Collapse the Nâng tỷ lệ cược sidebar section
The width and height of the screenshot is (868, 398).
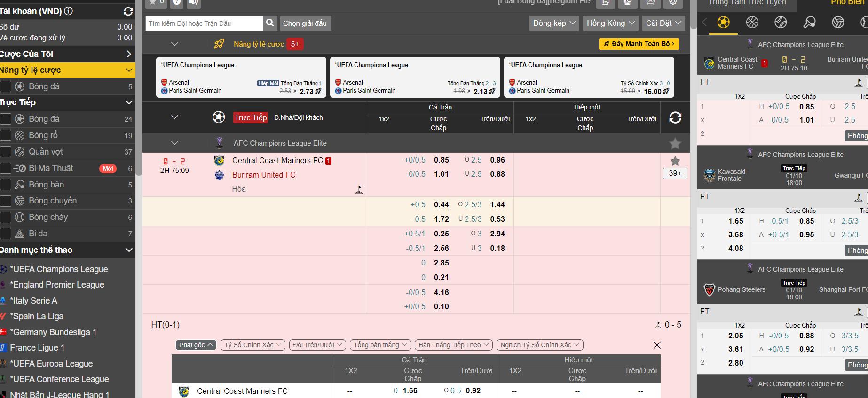point(129,70)
